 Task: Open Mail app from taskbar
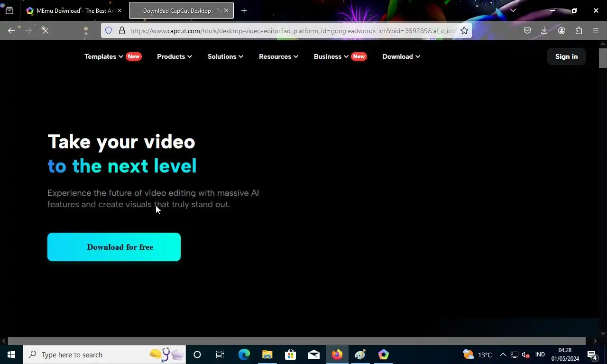pos(313,355)
